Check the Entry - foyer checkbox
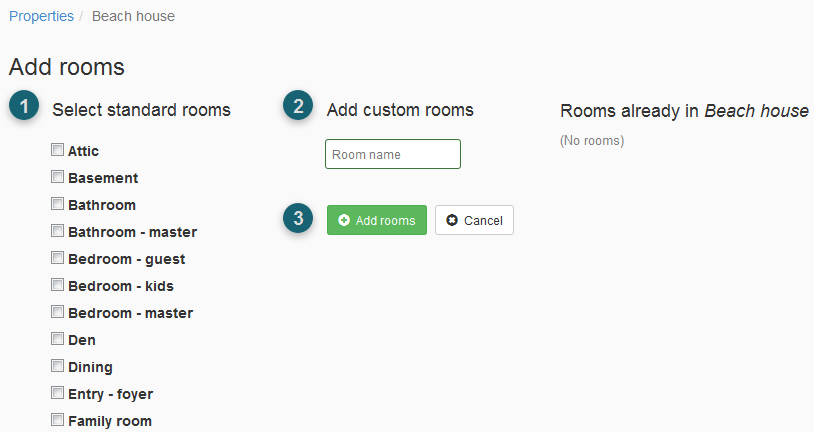Screen dimensions: 814x432 pyautogui.click(x=57, y=393)
